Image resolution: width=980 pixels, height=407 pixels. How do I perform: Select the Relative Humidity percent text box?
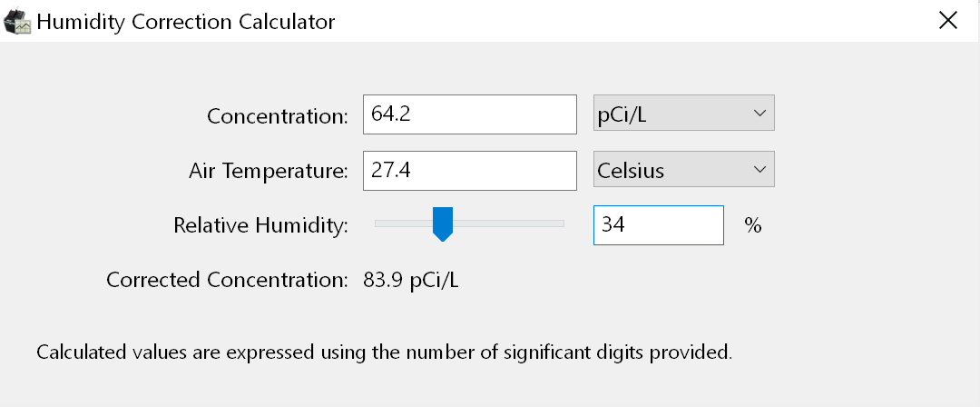point(658,225)
